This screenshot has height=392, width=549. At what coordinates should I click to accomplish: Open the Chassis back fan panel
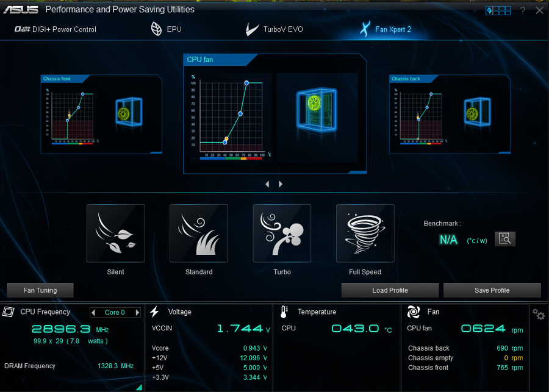tap(450, 114)
